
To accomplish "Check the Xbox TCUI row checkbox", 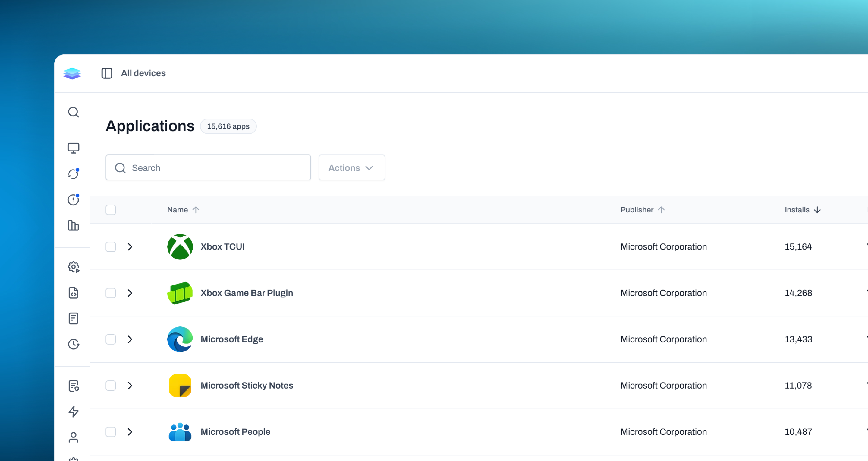I will 111,247.
